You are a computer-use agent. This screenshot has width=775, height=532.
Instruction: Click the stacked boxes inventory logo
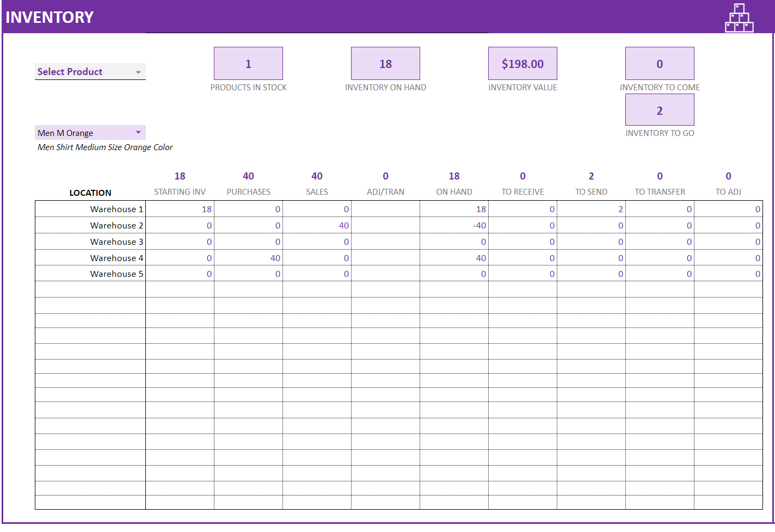tap(739, 17)
